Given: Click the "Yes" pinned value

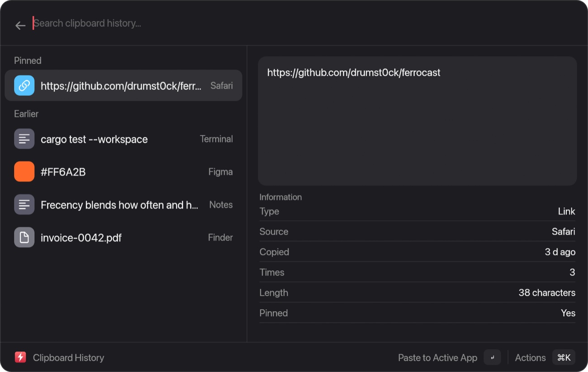Looking at the screenshot, I should 568,313.
